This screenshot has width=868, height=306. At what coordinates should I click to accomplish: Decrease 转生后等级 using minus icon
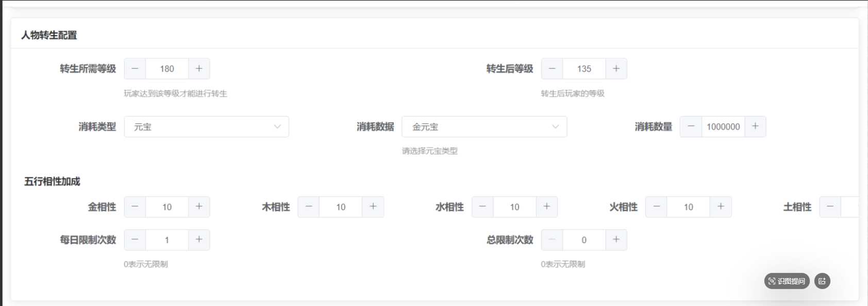click(552, 69)
